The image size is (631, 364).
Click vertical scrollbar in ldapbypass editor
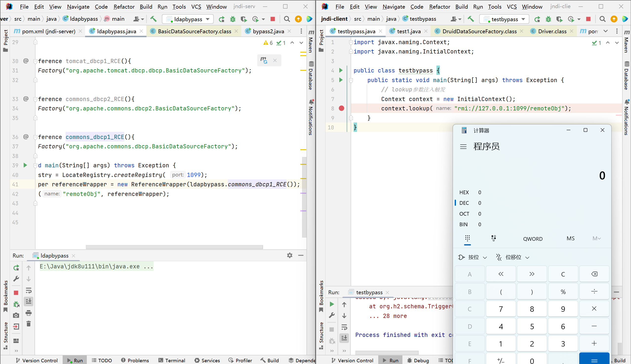304,197
